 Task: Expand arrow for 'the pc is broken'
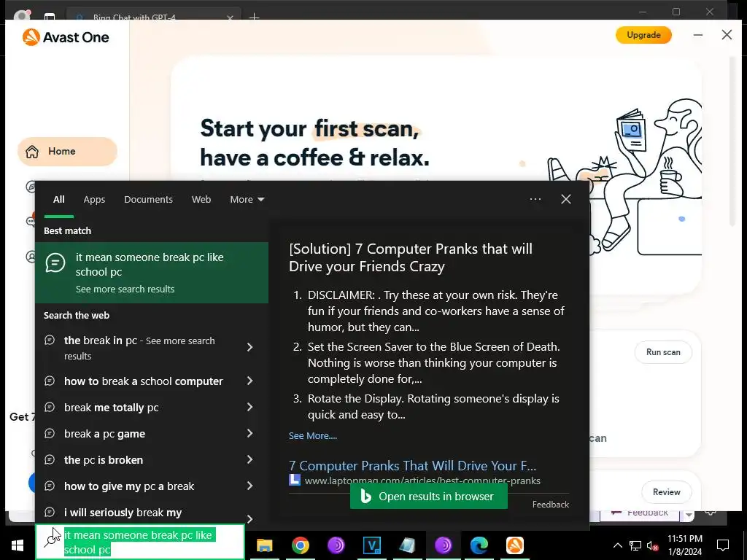(250, 459)
